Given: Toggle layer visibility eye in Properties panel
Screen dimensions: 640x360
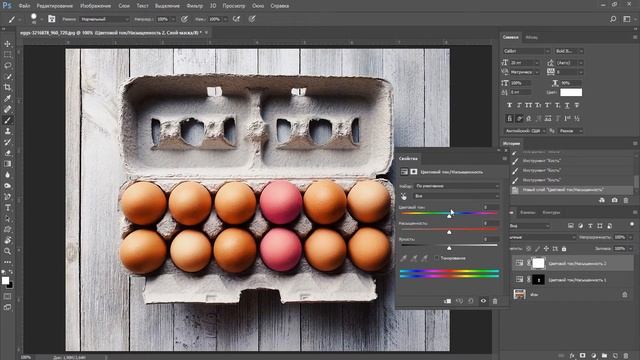Looking at the screenshot, I should 483,301.
